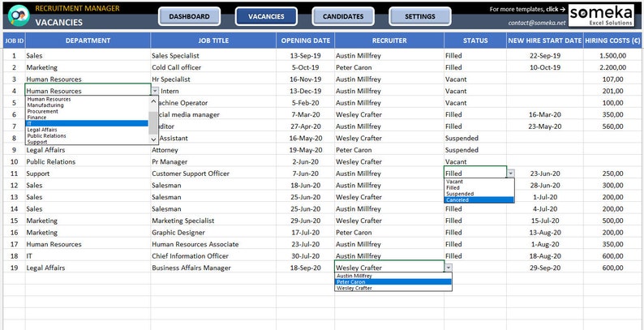
Task: Choose Human Resources in the department dropdown list
Action: tap(87, 99)
